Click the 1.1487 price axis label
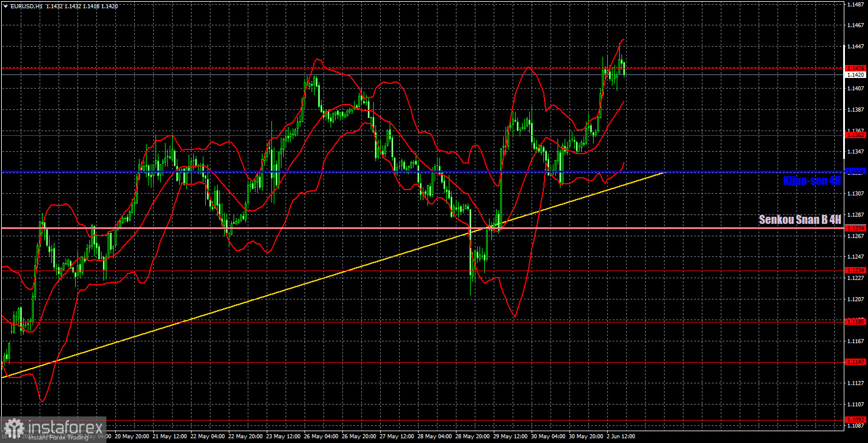This screenshot has width=868, height=443. [855, 4]
